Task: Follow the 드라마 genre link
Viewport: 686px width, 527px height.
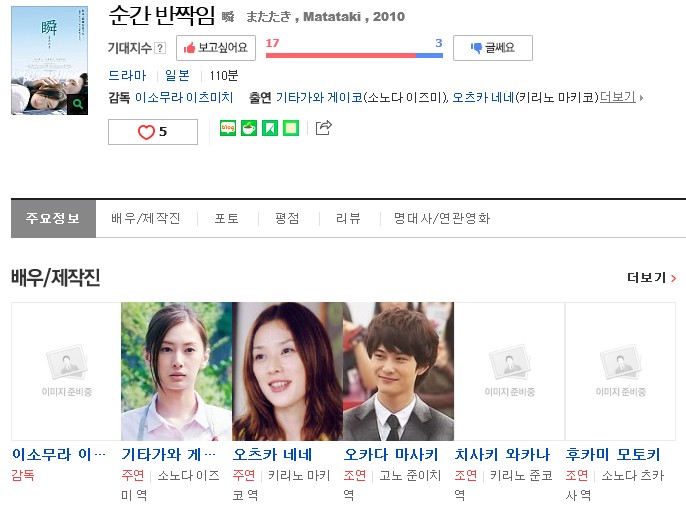Action: coord(127,76)
